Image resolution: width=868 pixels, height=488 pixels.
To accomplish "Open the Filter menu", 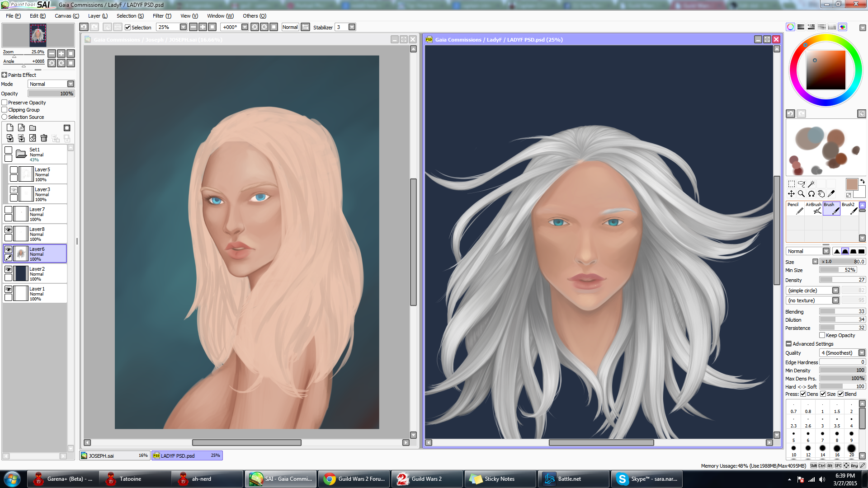I will click(x=162, y=16).
